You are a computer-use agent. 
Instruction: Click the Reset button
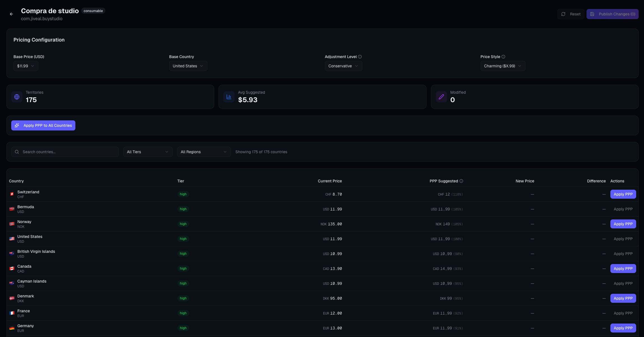(571, 14)
